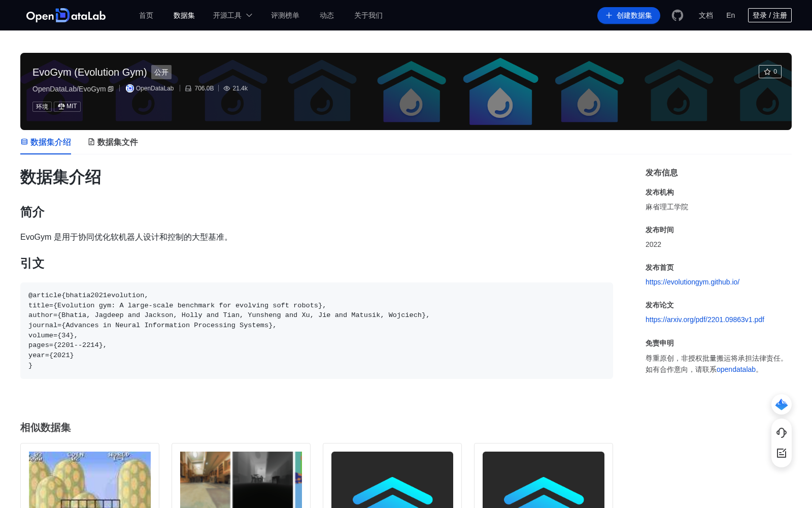This screenshot has height=508, width=812.
Task: Click the 创建数据集 button
Action: [x=629, y=15]
